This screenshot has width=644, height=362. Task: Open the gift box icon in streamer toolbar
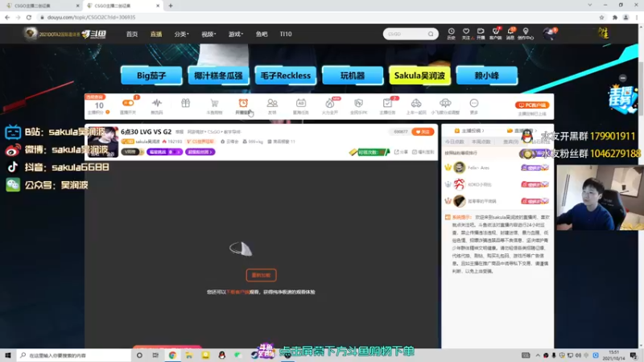(x=186, y=103)
